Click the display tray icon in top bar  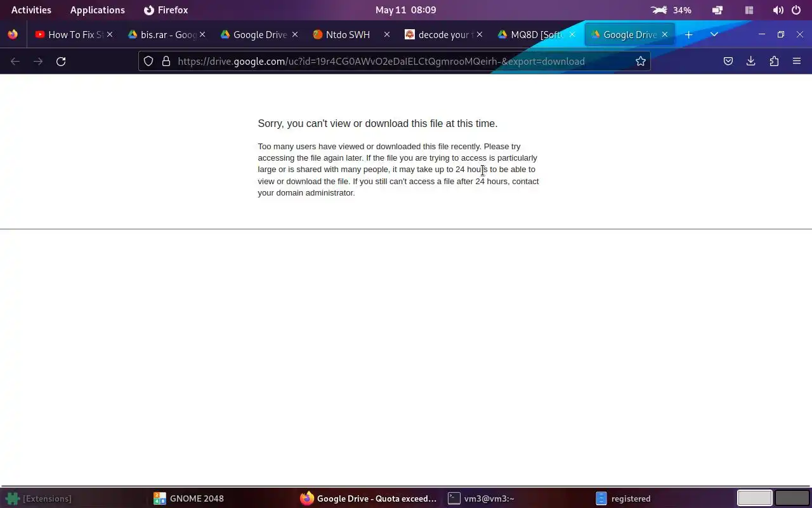click(x=717, y=10)
